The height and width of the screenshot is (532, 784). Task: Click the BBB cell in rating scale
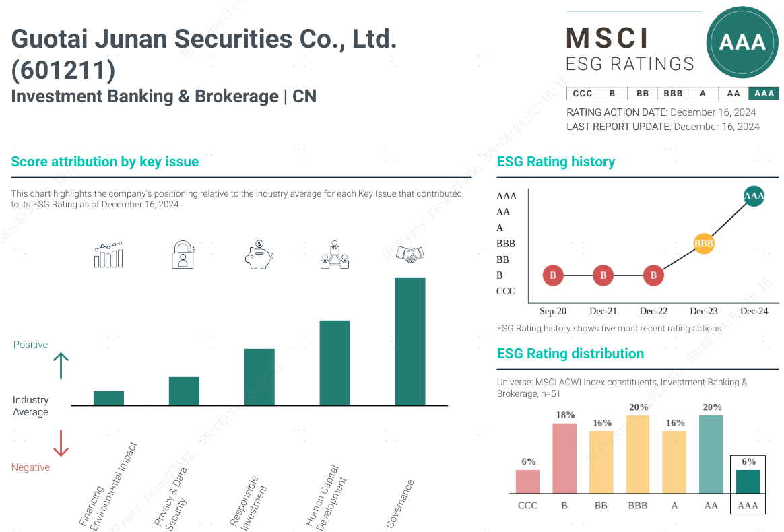(x=673, y=94)
